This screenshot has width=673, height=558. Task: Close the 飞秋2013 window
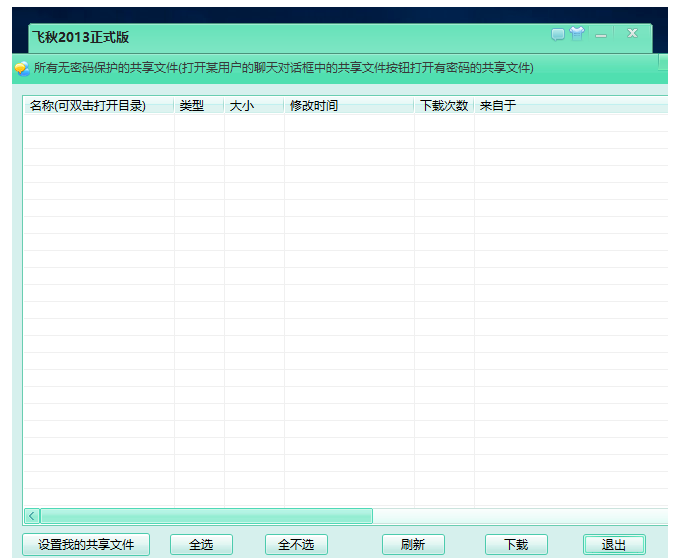point(632,33)
